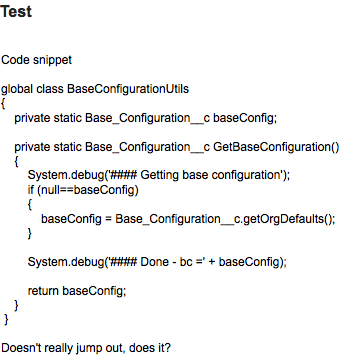Viewport: 361px width, 362px height.
Task: Click the class opening curly brace
Action: pyautogui.click(x=3, y=104)
